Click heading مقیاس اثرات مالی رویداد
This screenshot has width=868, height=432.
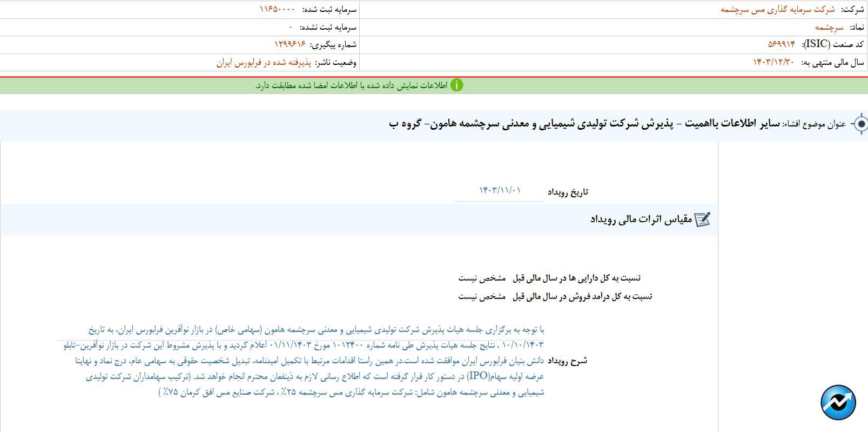pyautogui.click(x=641, y=220)
